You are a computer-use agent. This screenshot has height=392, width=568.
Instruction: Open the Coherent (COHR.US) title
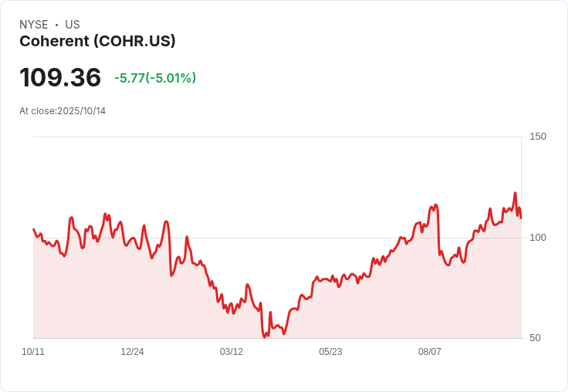pos(97,41)
